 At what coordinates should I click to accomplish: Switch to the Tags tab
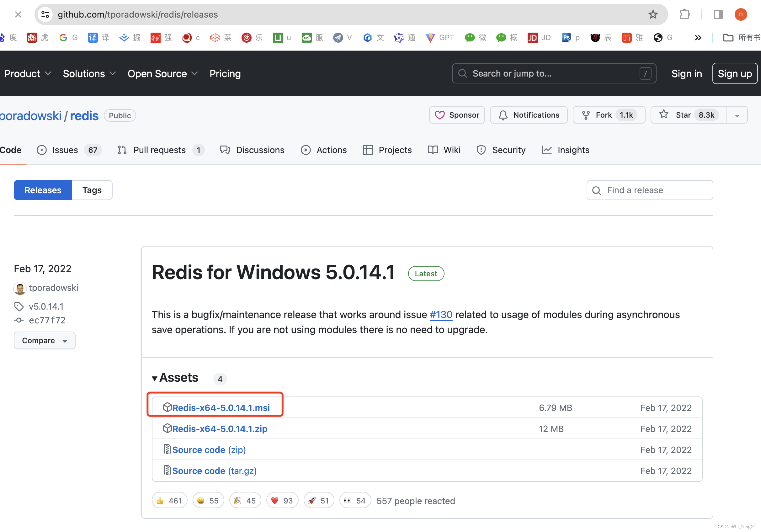tap(92, 190)
